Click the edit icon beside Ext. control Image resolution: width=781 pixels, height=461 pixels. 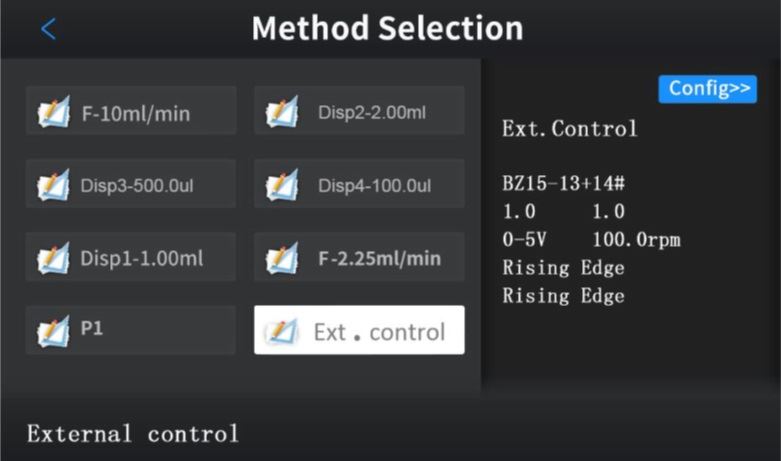pos(282,331)
